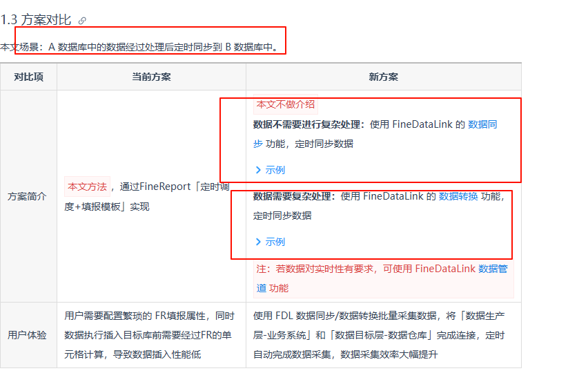Click the red 本文不做介绍 tag
Image resolution: width=588 pixels, height=382 pixels.
(286, 104)
